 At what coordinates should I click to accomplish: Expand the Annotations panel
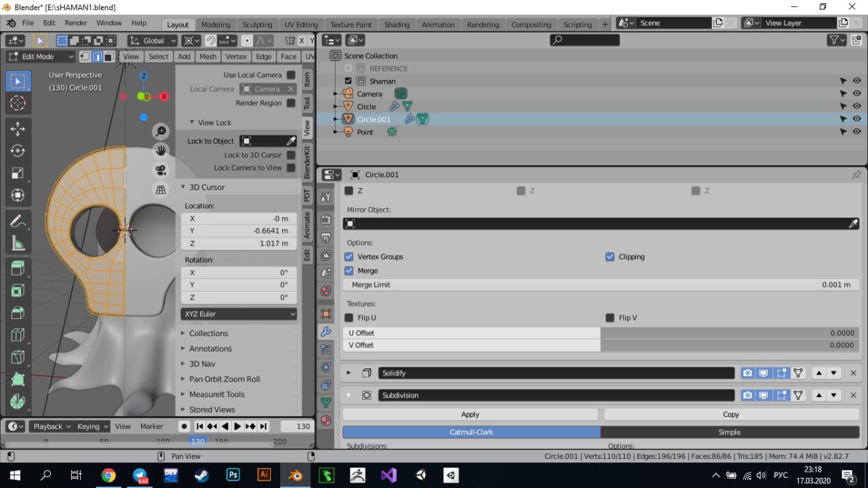tap(183, 349)
